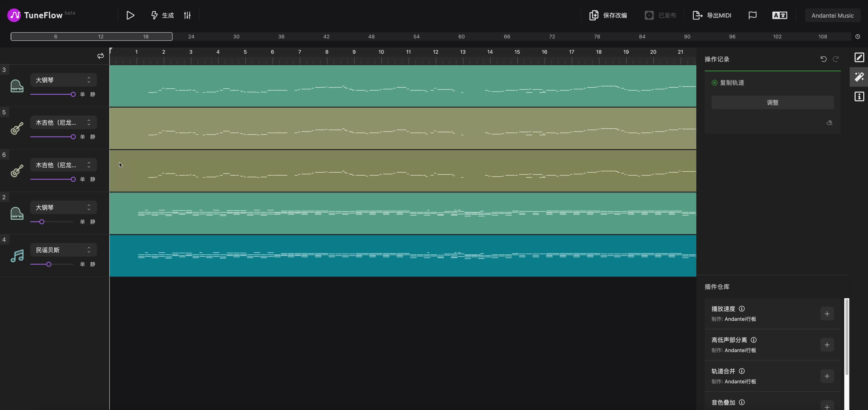Open the magic wand plugin panel tab
Image resolution: width=868 pixels, height=410 pixels.
click(859, 77)
